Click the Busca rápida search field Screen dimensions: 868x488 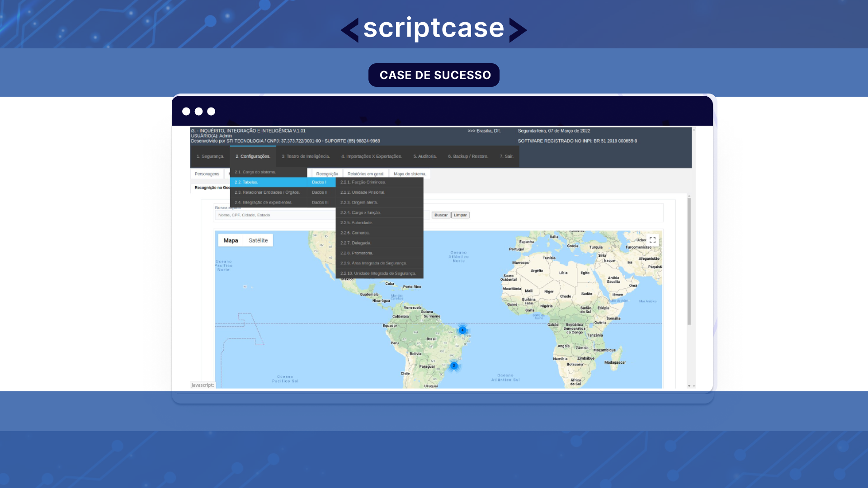[x=322, y=215]
